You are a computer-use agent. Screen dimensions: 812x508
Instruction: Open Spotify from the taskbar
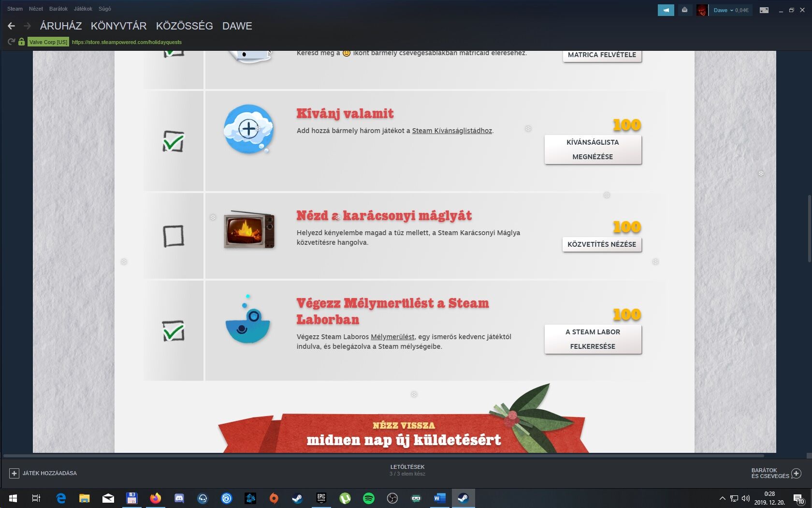tap(369, 498)
